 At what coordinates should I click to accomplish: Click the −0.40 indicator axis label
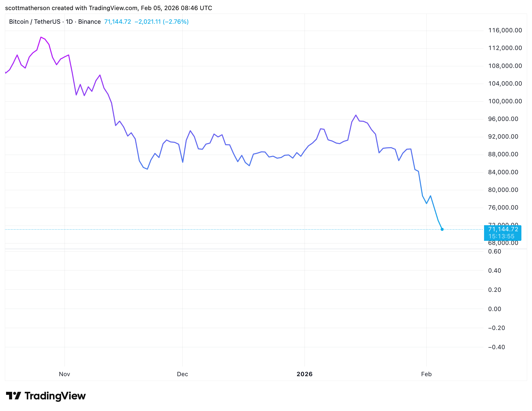coord(496,347)
